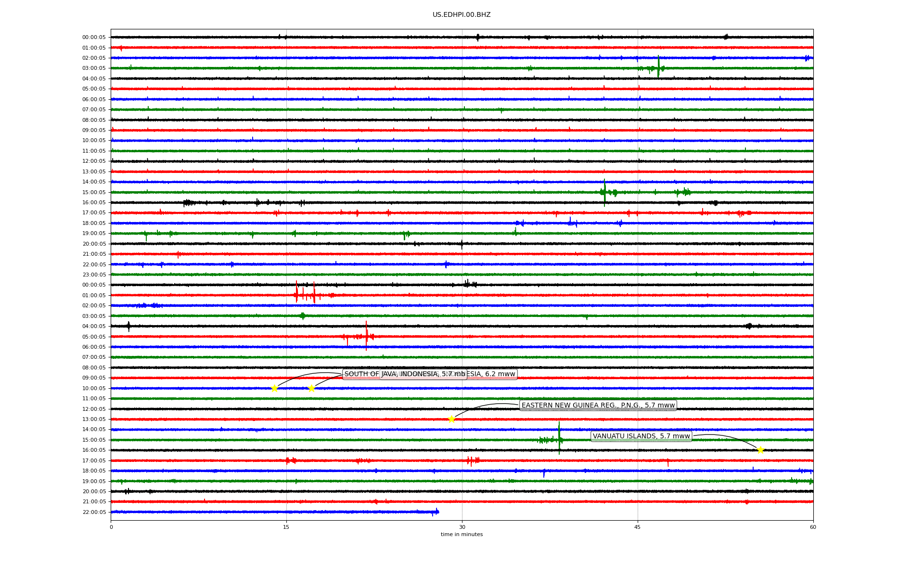The height and width of the screenshot is (578, 924).
Task: Select the x-axis tick label 60
Action: (813, 527)
